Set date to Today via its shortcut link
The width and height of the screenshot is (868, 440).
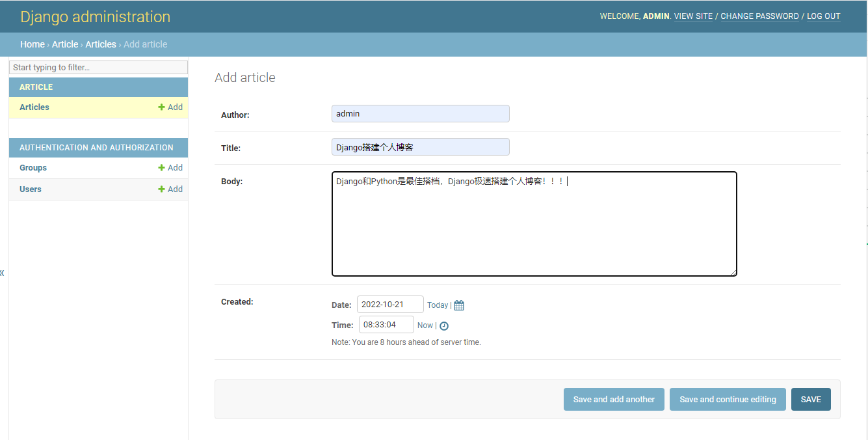pyautogui.click(x=436, y=305)
